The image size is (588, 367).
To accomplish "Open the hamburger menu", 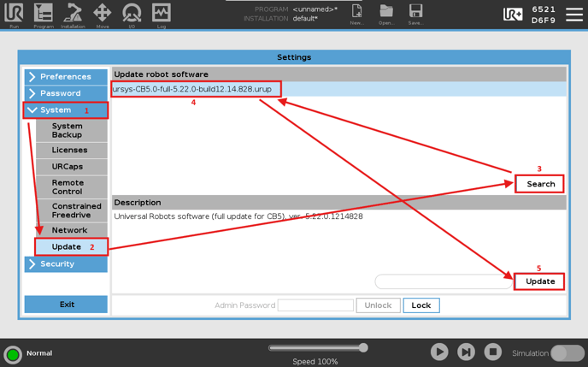I will tap(574, 15).
